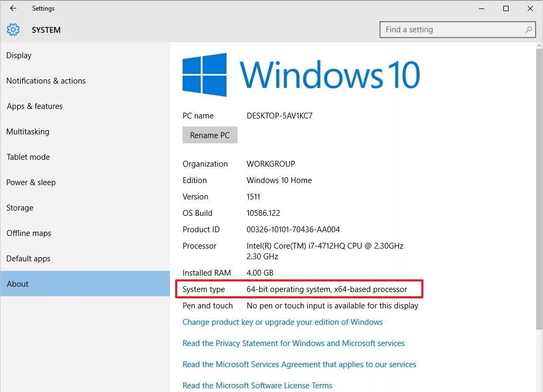Click the Windows 10 logo

click(301, 75)
